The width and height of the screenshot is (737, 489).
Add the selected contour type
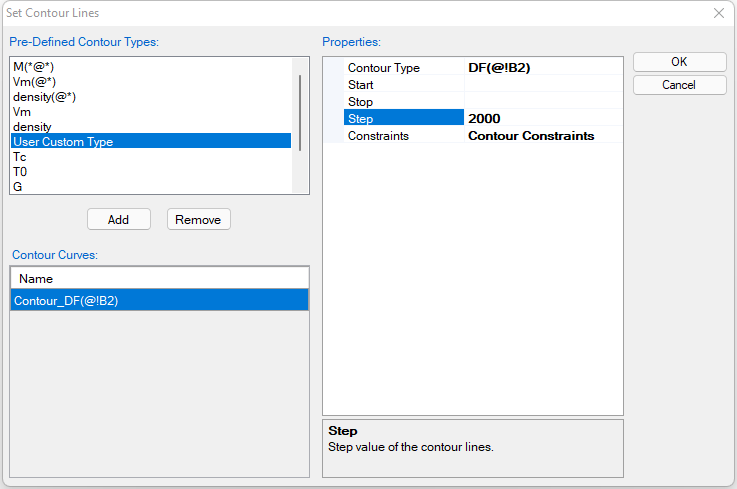click(118, 219)
